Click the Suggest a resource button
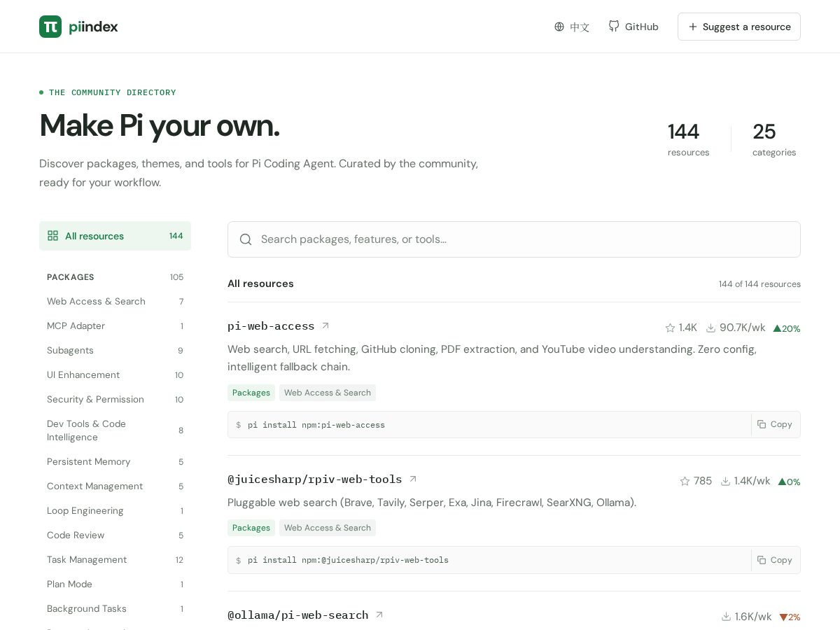The width and height of the screenshot is (840, 630). pos(739,27)
